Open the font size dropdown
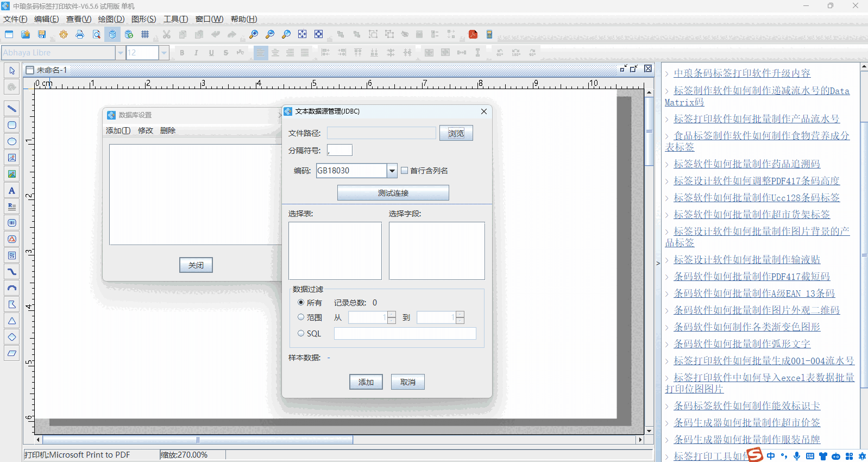This screenshot has width=868, height=462. point(163,53)
